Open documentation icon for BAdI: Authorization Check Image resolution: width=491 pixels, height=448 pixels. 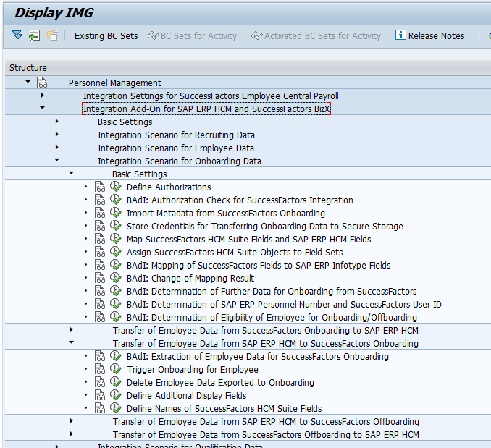click(100, 200)
